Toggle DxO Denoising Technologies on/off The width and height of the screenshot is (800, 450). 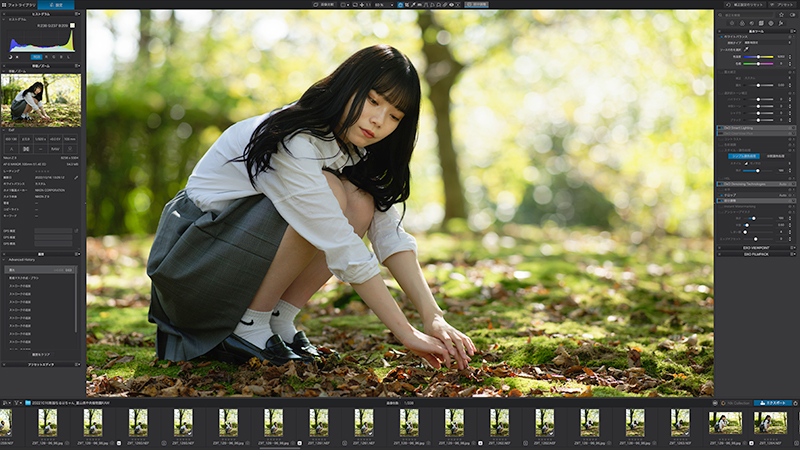(x=721, y=184)
